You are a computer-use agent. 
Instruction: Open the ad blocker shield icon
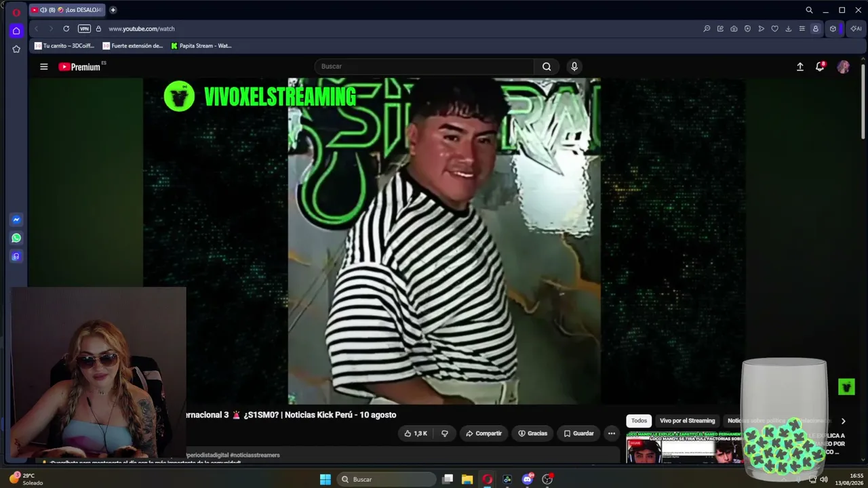tap(747, 28)
